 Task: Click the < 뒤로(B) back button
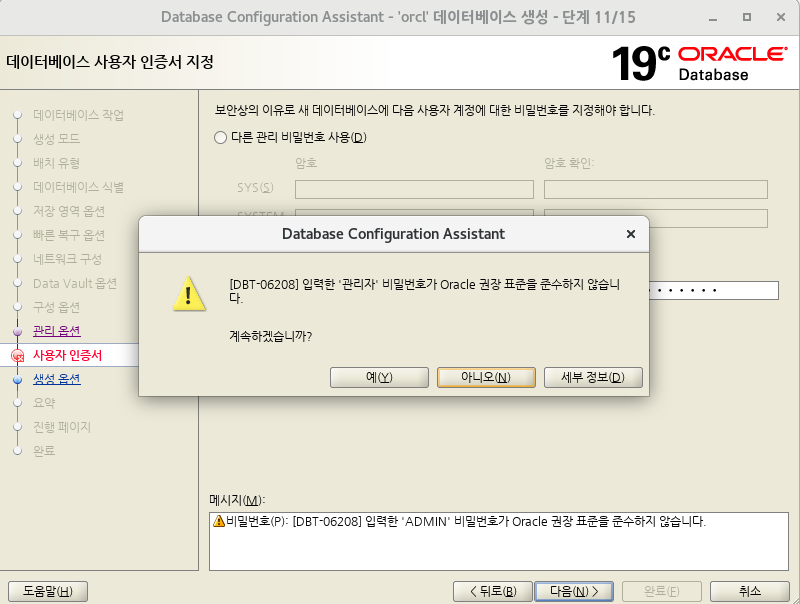click(x=493, y=591)
